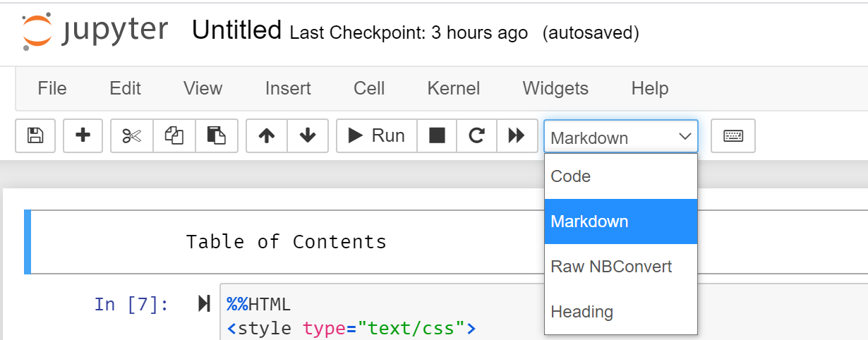Screen dimensions: 868x340
Task: Copy selected cells icon
Action: click(174, 135)
